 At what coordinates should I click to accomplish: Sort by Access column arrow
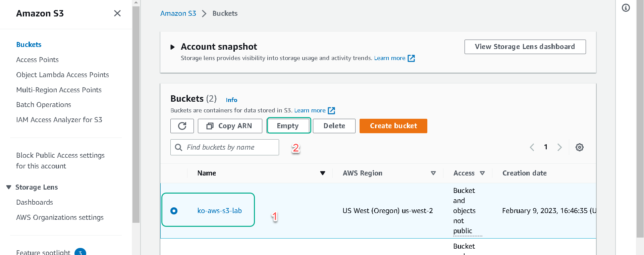tap(482, 173)
